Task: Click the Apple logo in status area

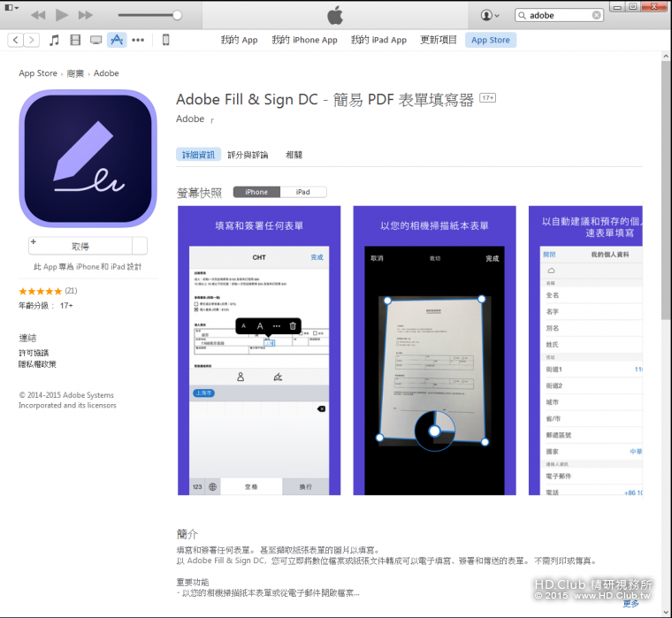Action: tap(335, 15)
